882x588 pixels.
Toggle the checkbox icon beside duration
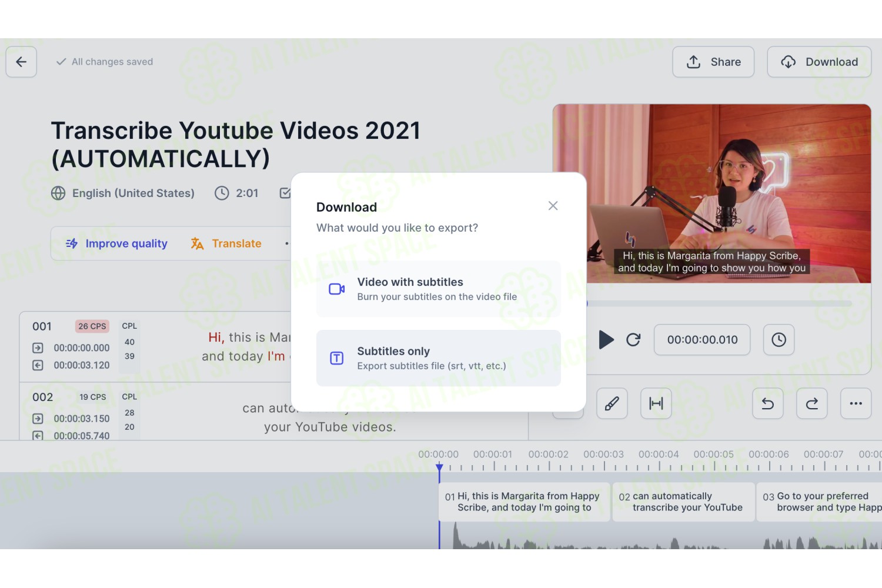click(285, 193)
